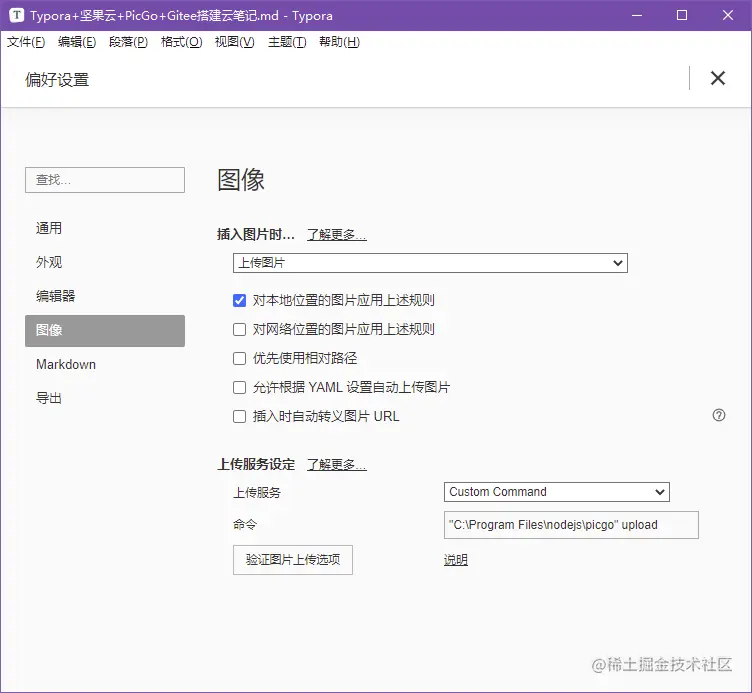752x693 pixels.
Task: Open the 上传图片 insert action dropdown
Action: pos(430,263)
